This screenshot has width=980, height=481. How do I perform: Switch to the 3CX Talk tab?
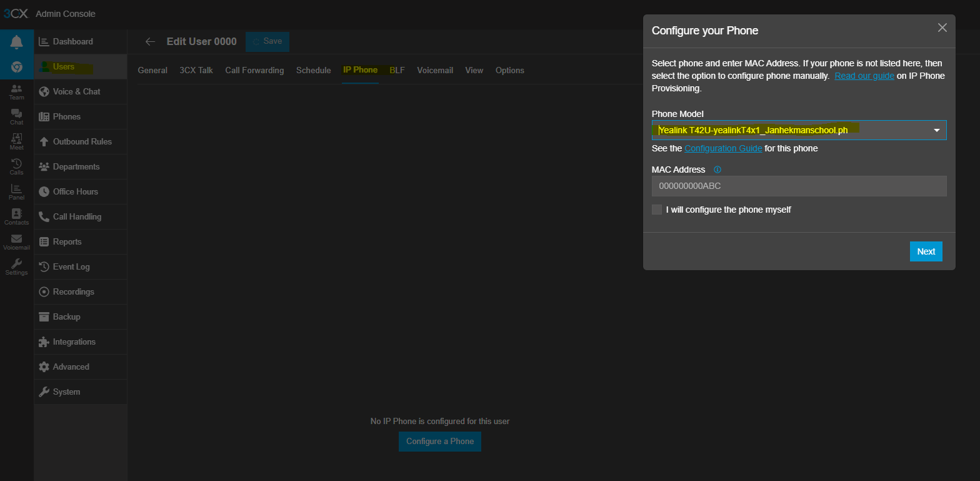coord(196,70)
